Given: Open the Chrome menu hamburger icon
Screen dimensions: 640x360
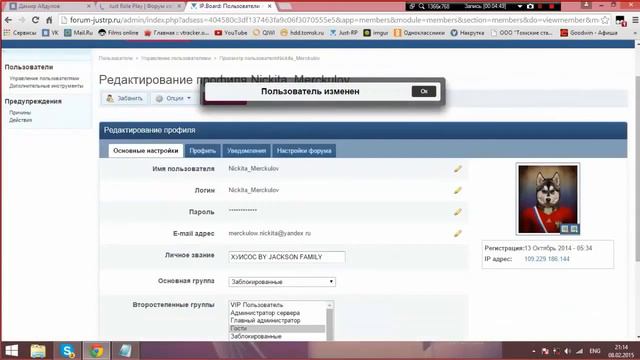Looking at the screenshot, I should click(x=635, y=20).
